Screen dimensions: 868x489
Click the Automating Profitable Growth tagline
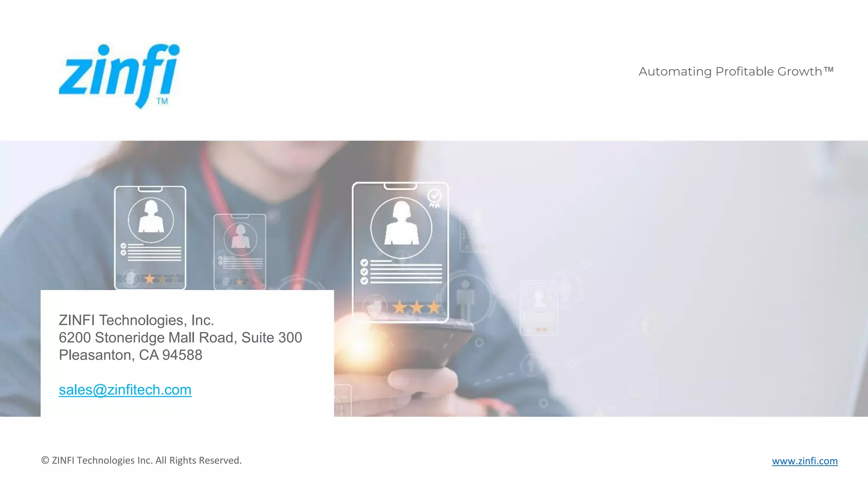[x=736, y=71]
